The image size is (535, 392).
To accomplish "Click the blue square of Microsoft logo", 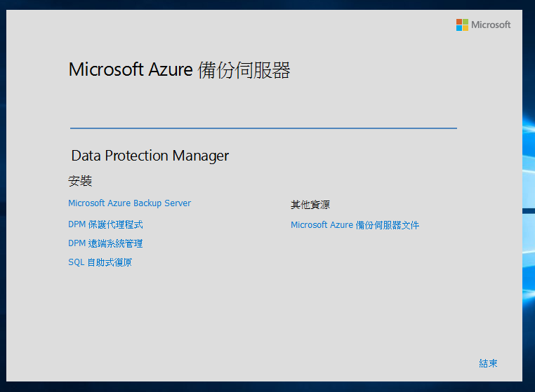I will point(459,28).
